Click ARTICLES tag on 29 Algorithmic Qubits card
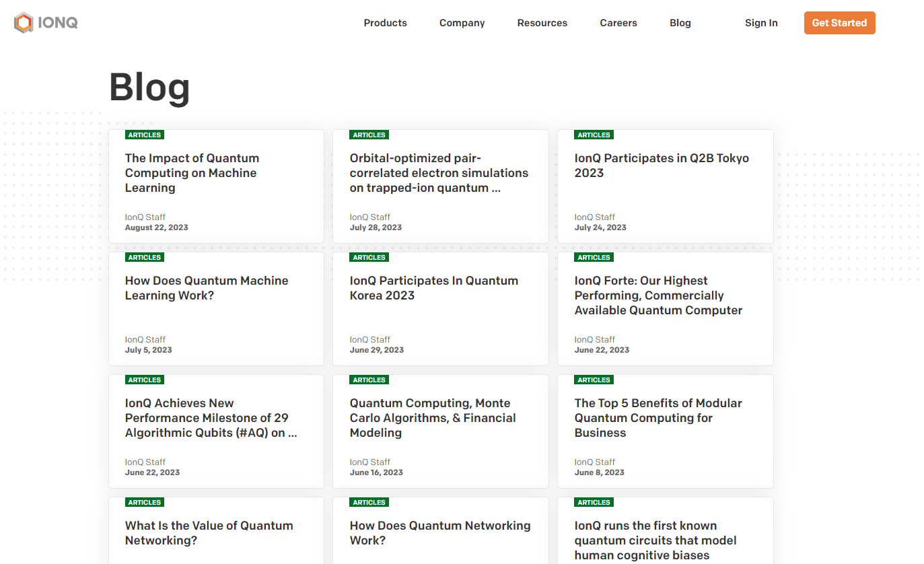The width and height of the screenshot is (924, 564). coord(145,380)
